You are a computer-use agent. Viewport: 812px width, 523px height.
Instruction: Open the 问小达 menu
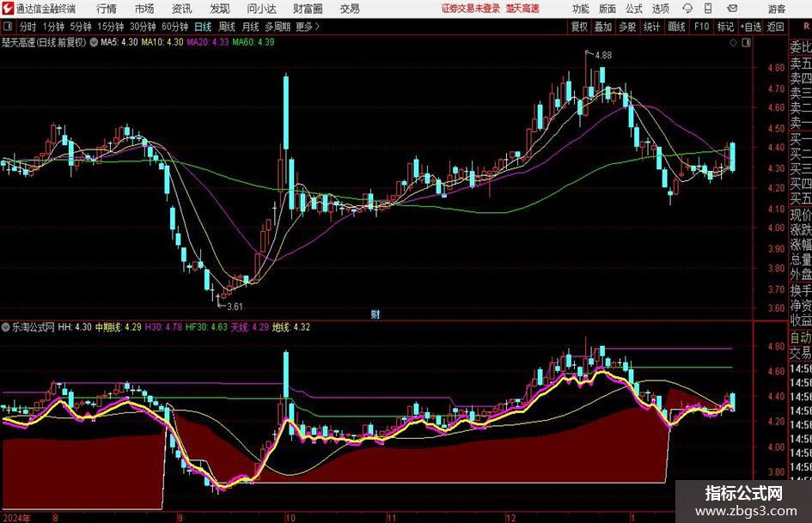pos(261,9)
